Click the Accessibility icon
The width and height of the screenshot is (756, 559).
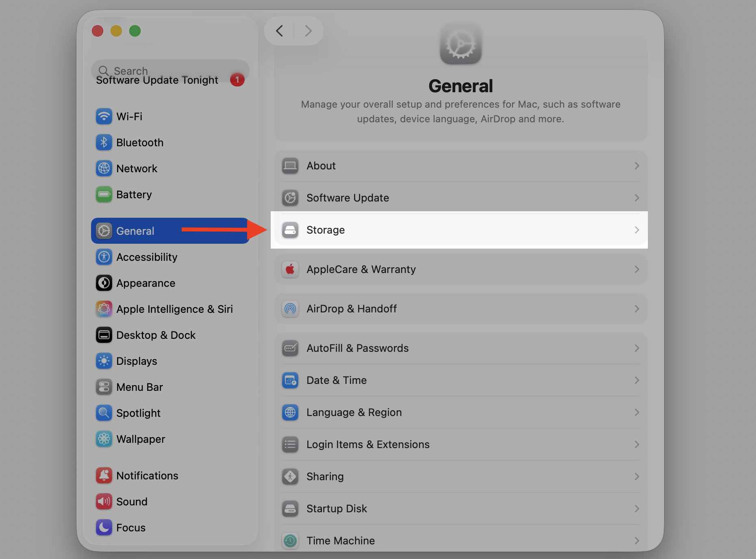click(104, 257)
